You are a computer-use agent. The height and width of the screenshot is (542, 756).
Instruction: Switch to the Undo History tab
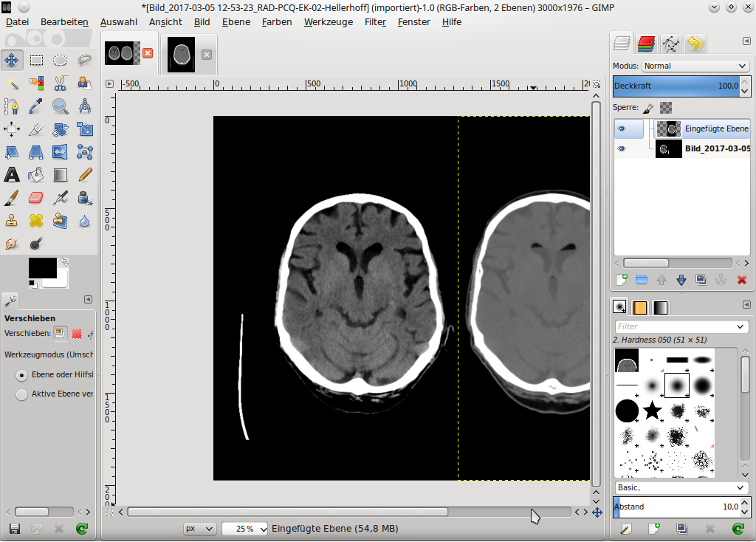695,44
